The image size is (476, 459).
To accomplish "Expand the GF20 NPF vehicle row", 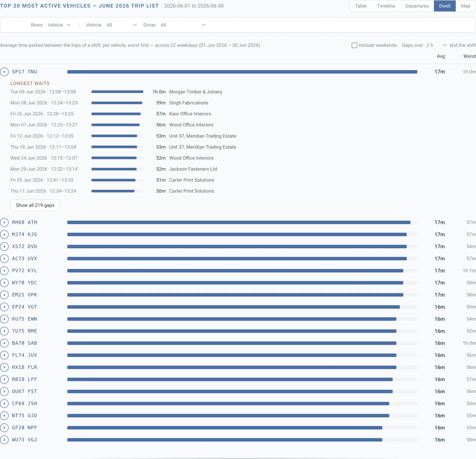I will [x=4, y=428].
